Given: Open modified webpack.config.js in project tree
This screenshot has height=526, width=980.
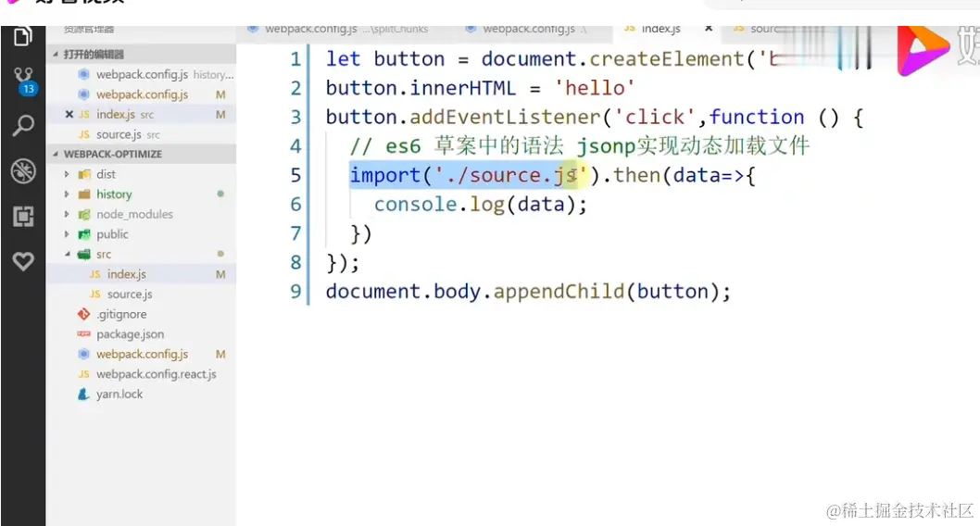Looking at the screenshot, I should click(142, 354).
